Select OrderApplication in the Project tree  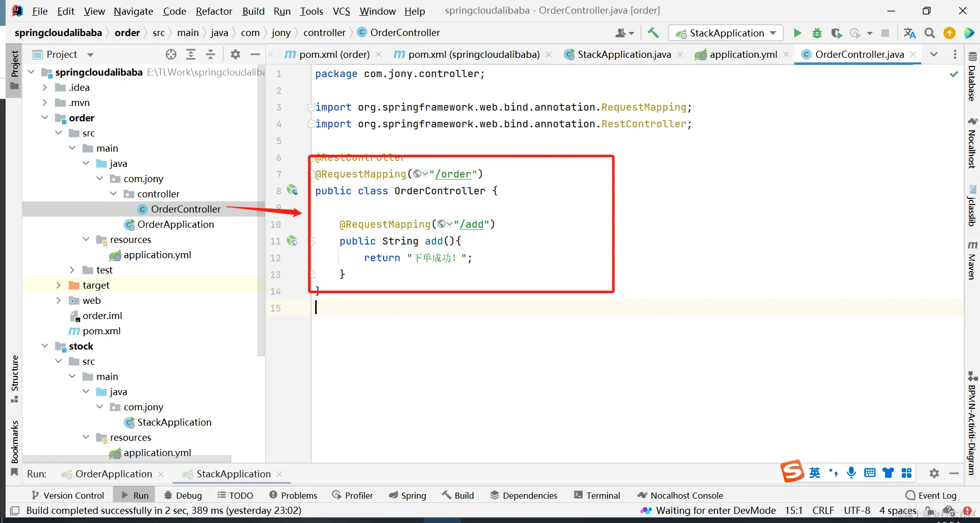pos(176,224)
